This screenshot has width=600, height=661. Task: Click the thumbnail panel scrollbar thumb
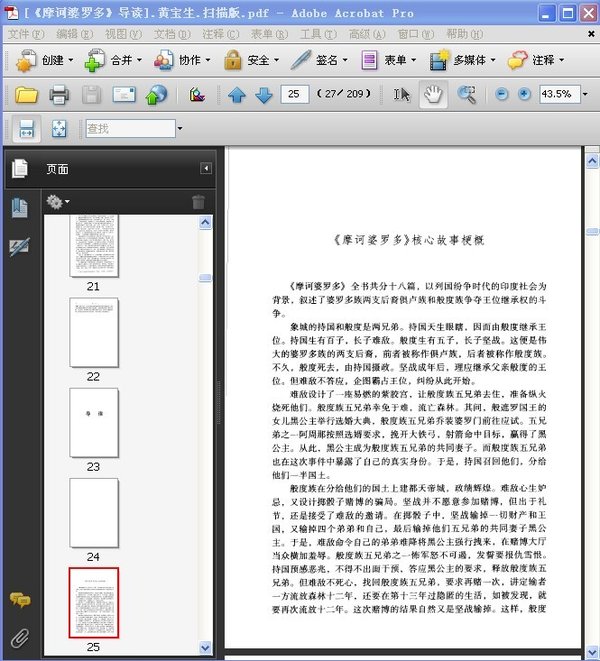click(x=205, y=278)
